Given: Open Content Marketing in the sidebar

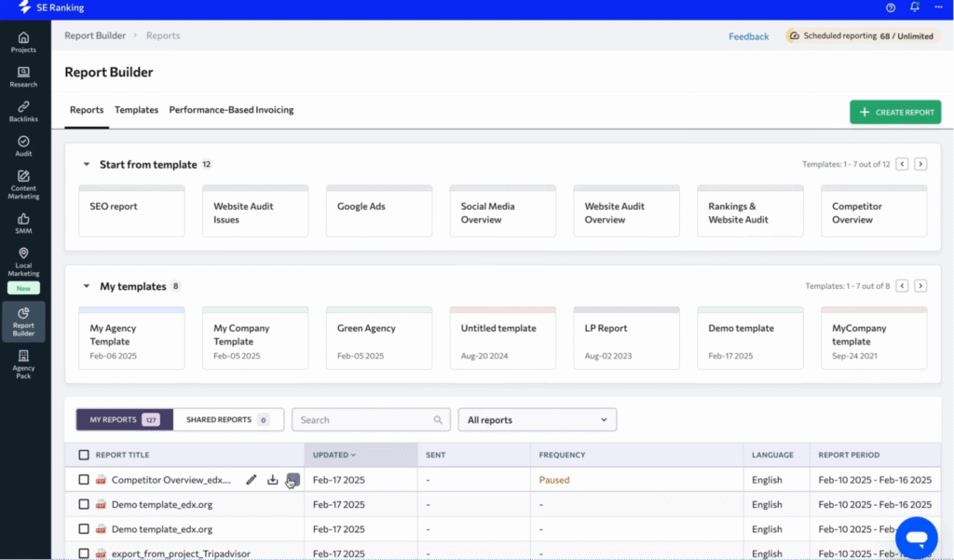Looking at the screenshot, I should click(23, 184).
